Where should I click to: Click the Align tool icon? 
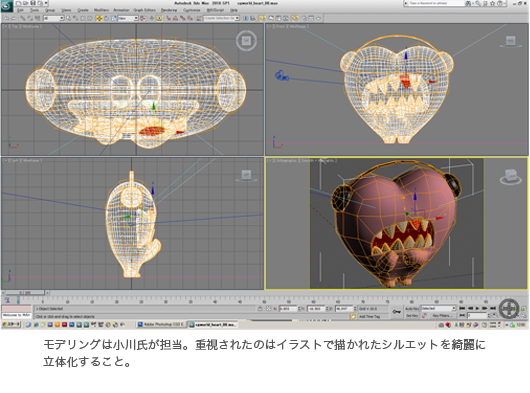(x=252, y=18)
